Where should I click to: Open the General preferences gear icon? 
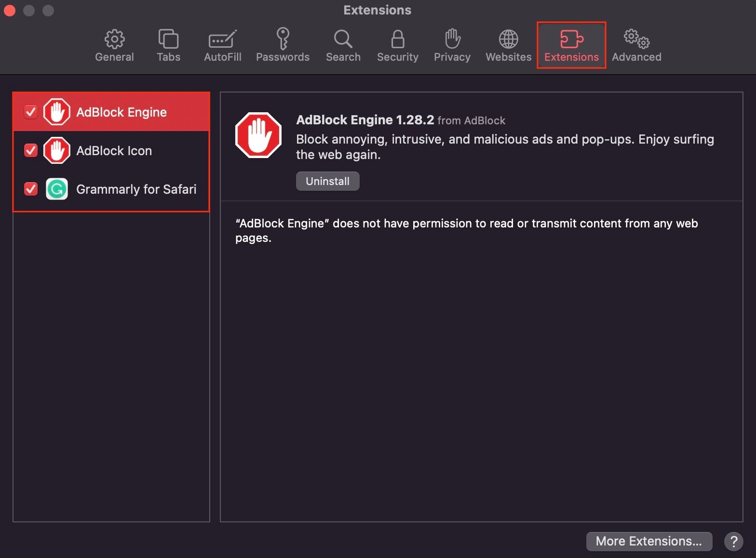click(x=114, y=39)
